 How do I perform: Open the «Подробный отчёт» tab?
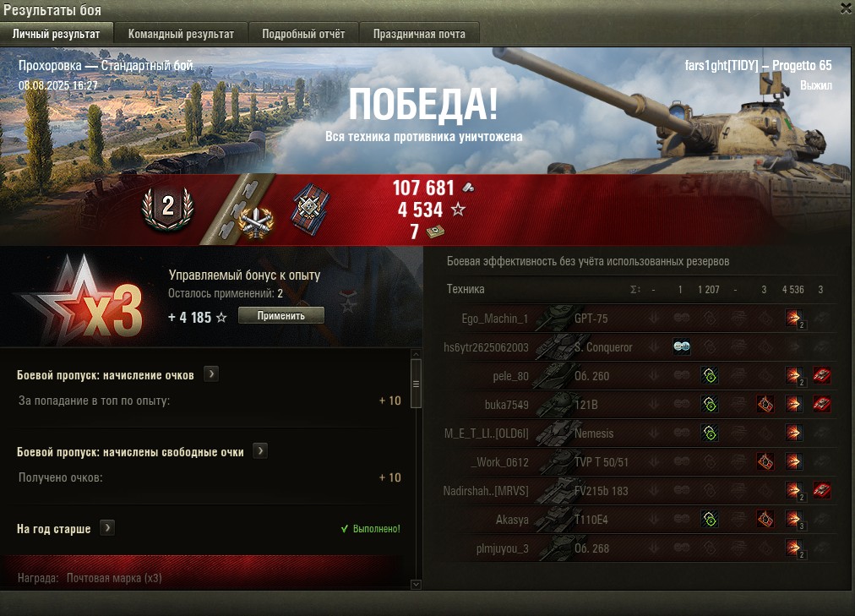coord(303,34)
